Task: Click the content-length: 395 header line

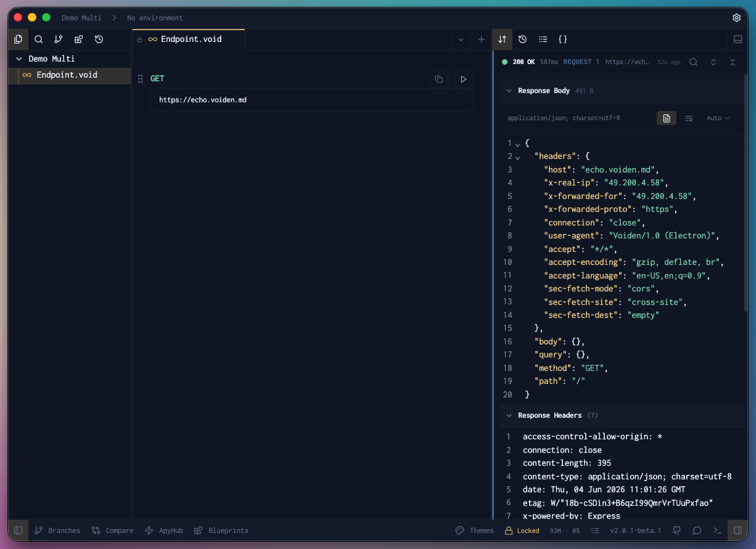Action: point(567,463)
